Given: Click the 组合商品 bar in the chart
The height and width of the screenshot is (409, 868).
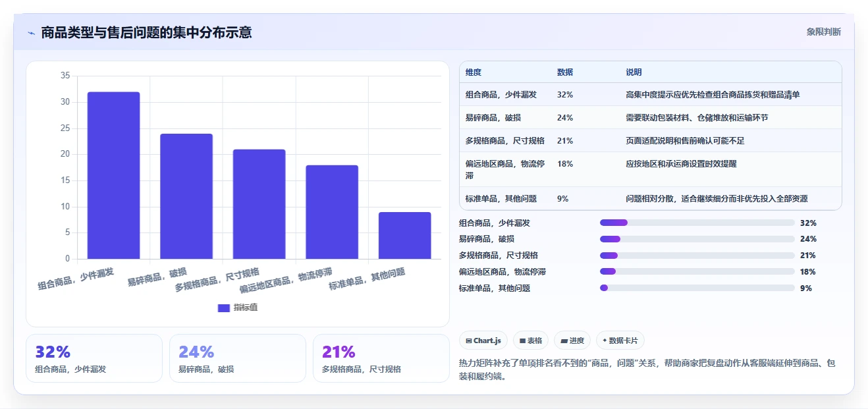Looking at the screenshot, I should pos(114,175).
